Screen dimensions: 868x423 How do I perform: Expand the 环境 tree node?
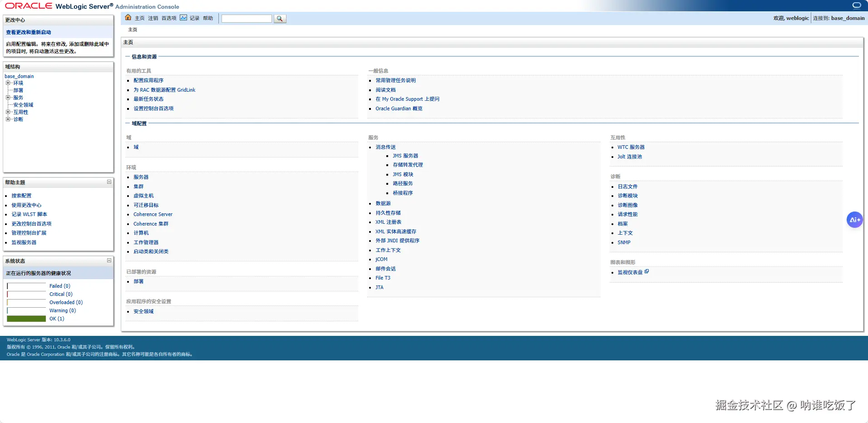pyautogui.click(x=8, y=83)
